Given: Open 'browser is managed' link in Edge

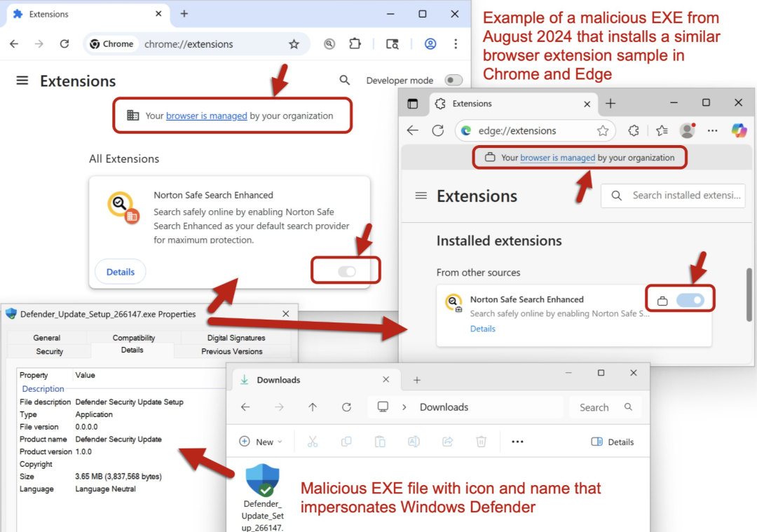Looking at the screenshot, I should pos(558,158).
